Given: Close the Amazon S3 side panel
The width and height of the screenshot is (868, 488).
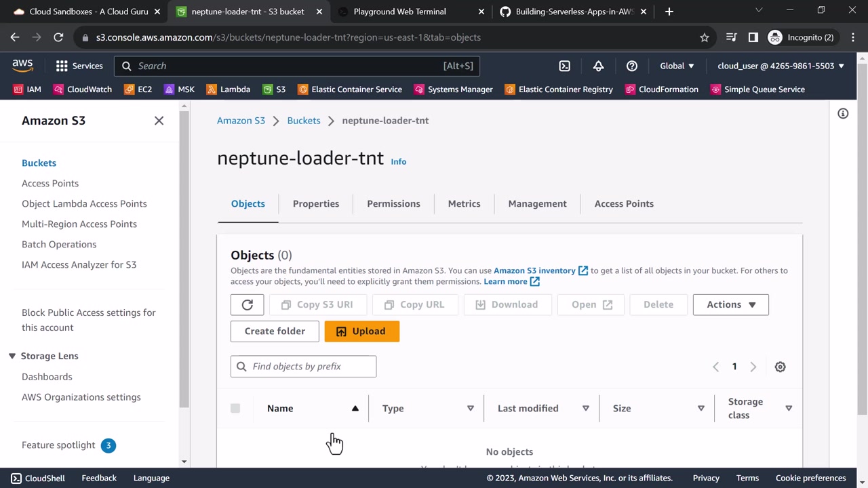Looking at the screenshot, I should pos(159,121).
